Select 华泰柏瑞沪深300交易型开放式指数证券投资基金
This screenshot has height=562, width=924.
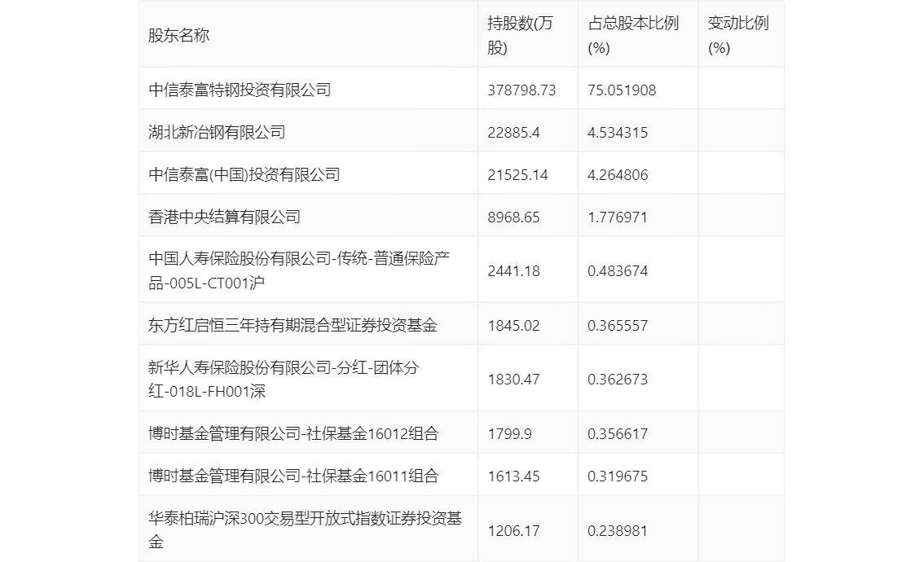click(305, 529)
